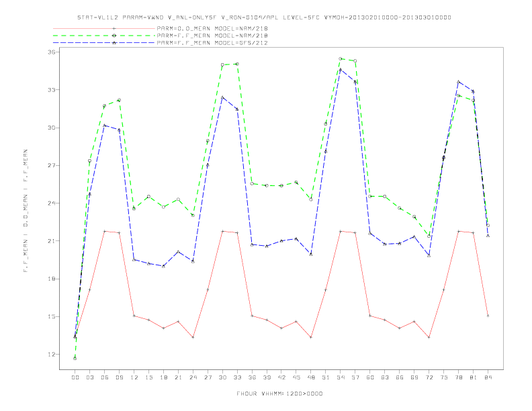Click x-axis tick label 42
The image size is (532, 411).
281,377
